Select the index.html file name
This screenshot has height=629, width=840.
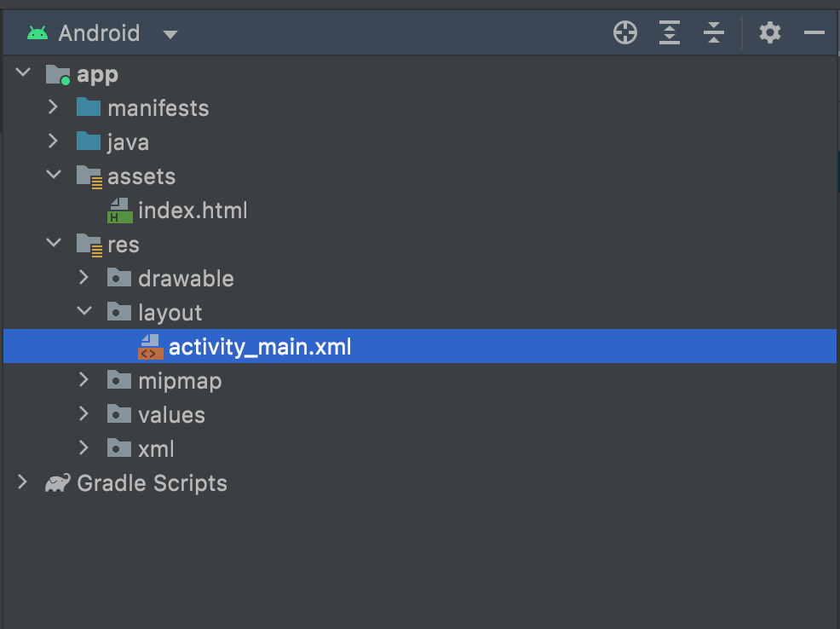(193, 210)
